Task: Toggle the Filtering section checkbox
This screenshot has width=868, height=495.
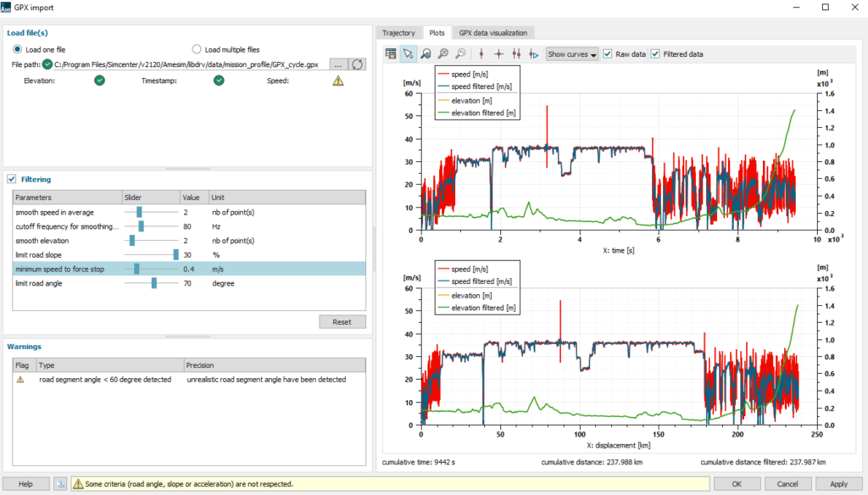Action: [x=12, y=179]
